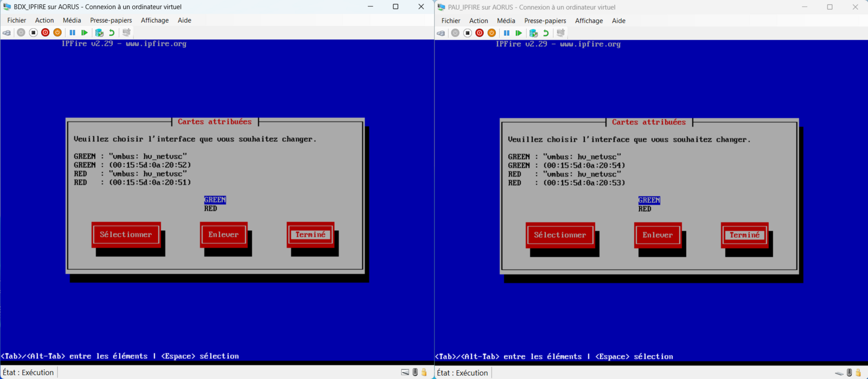Click the Reset icon in BDX_IPFIRE toolbar
The width and height of the screenshot is (868, 379).
tap(85, 33)
